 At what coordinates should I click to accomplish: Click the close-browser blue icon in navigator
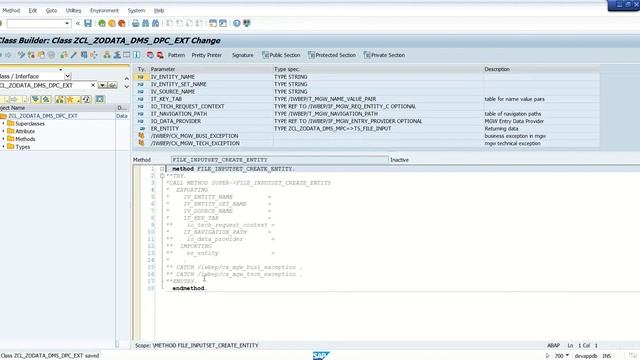100,99
